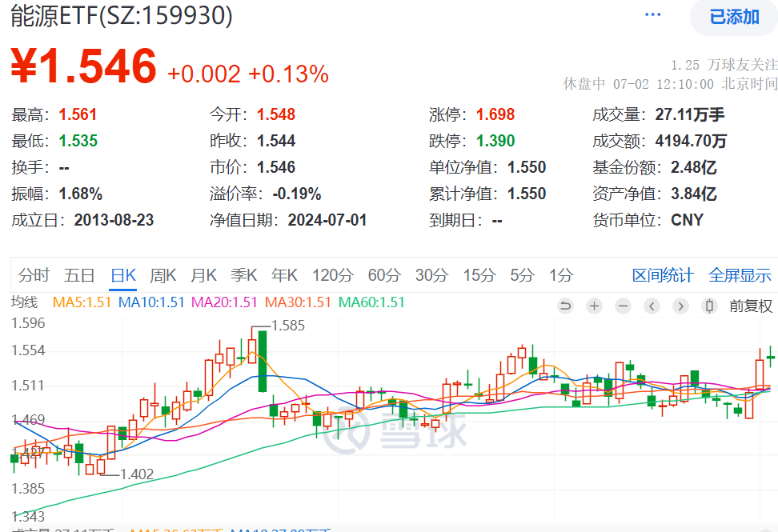Click the tall green candle below 1.585
The width and height of the screenshot is (778, 532).
coord(263,361)
